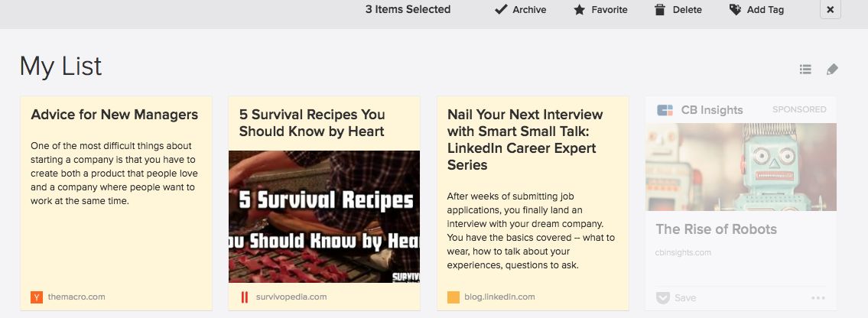Click the Add Tag icon
Viewport: 868px width, 318px height.
pyautogui.click(x=735, y=9)
